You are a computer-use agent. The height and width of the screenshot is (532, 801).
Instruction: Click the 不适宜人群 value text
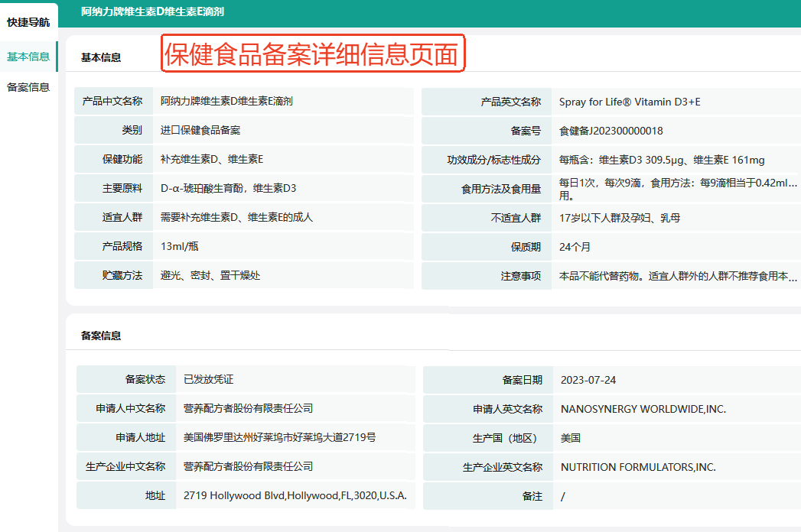(x=620, y=218)
